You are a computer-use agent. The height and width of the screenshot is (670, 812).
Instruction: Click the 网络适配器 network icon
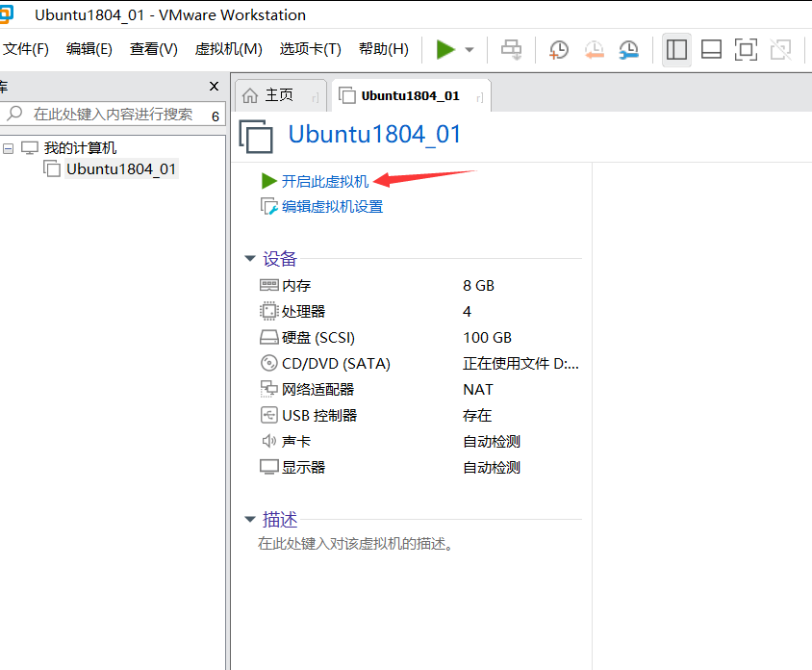268,389
